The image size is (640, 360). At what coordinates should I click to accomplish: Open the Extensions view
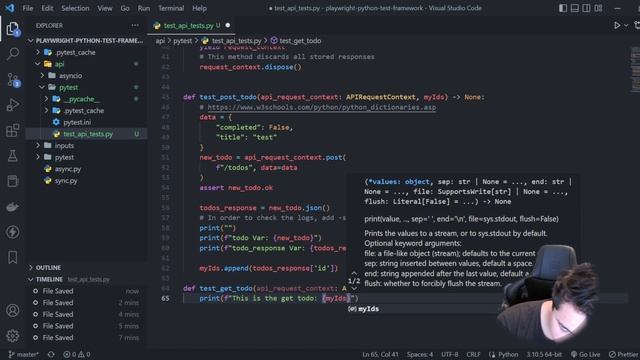(x=13, y=131)
